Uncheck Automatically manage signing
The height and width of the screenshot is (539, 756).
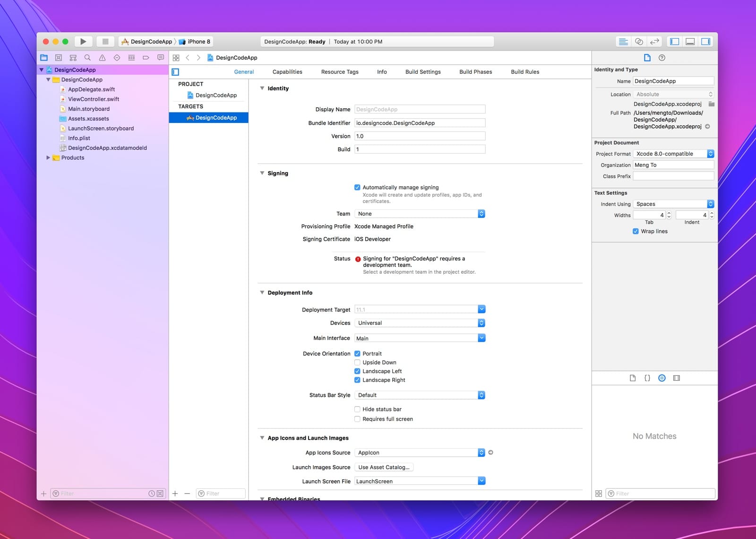[x=357, y=188]
